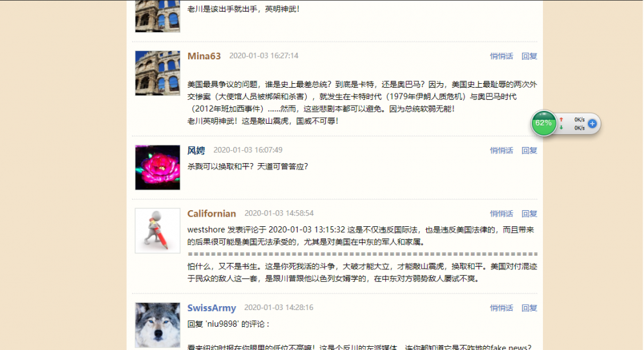This screenshot has height=350, width=644.
Task: Open Mina63 user profile link
Action: click(204, 56)
